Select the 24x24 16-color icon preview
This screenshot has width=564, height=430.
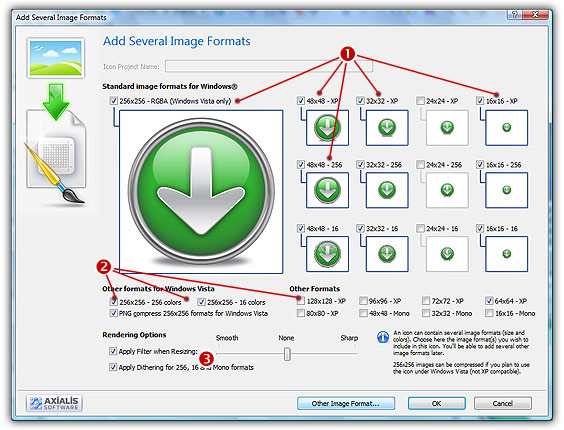[447, 254]
